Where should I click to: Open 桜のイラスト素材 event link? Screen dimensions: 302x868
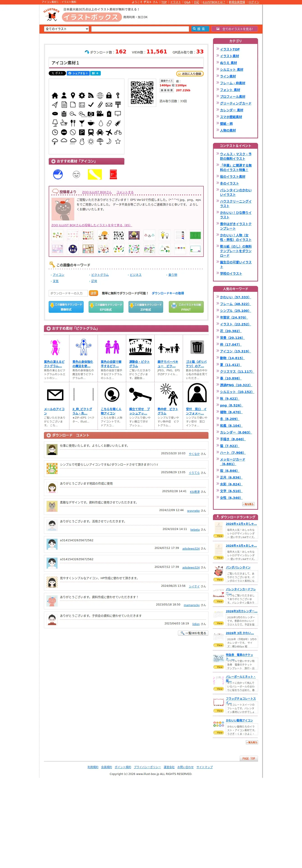[233, 177]
